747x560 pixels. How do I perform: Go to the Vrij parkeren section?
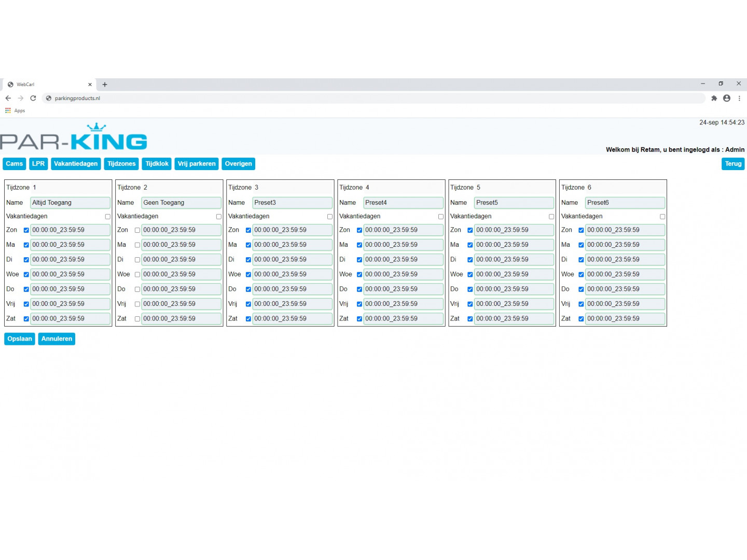[x=197, y=164]
